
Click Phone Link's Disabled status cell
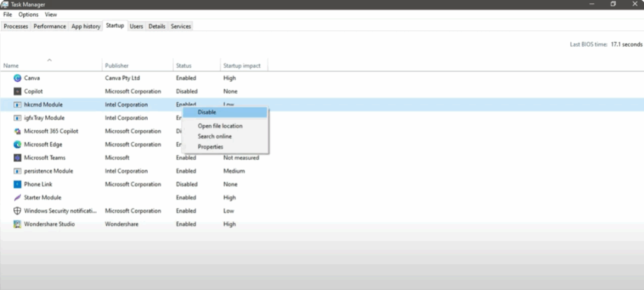click(187, 184)
